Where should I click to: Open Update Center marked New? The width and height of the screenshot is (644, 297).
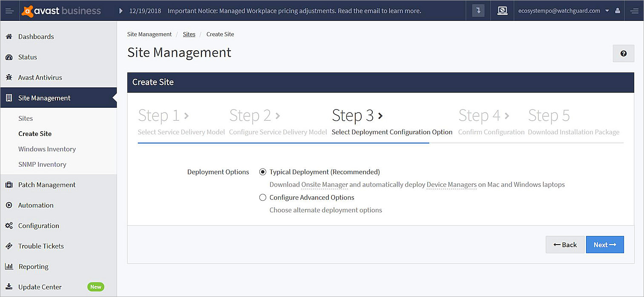(x=40, y=287)
